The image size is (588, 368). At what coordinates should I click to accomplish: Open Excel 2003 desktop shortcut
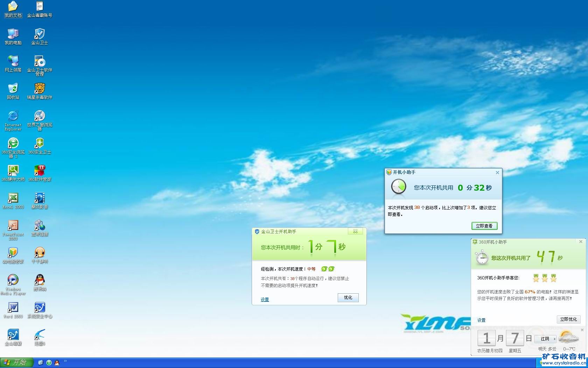pos(13,198)
